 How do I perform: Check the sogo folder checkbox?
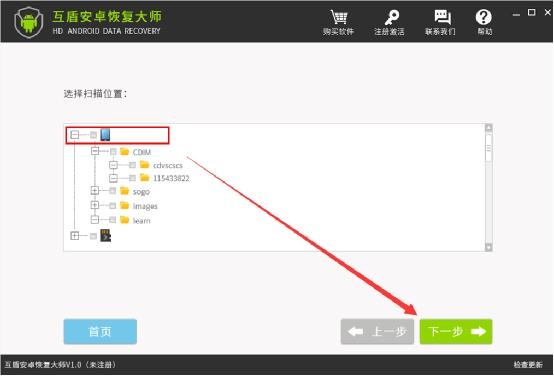(113, 191)
